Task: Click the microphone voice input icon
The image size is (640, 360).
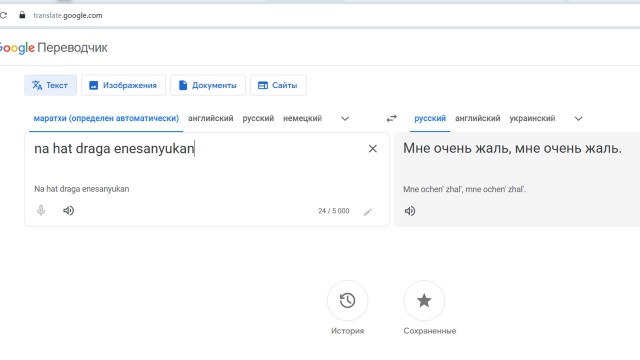Action: click(41, 211)
